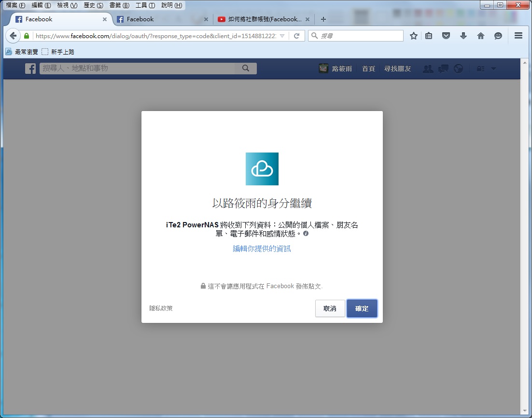Click the 這不會讓應用程式在 Facebook 發佈貼文 notice

coord(262,286)
